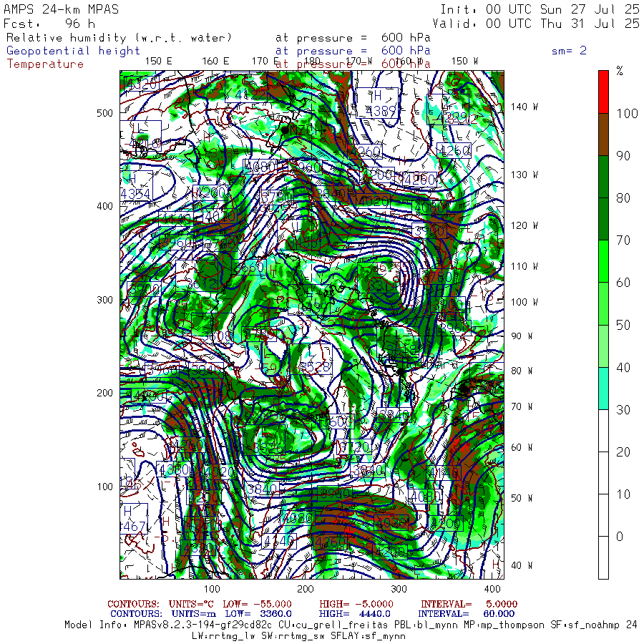The width and height of the screenshot is (644, 644).
Task: Click the y-axis tick label '500'
Action: (x=104, y=113)
